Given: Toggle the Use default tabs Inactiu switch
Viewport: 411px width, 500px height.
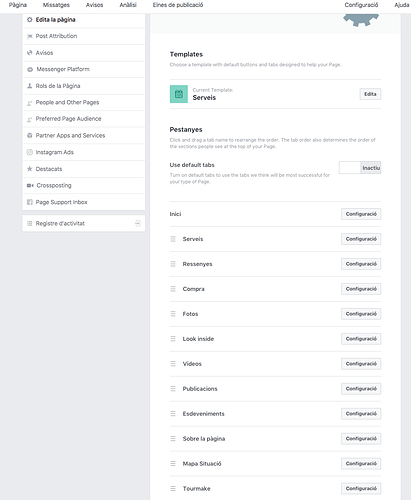Looking at the screenshot, I should pos(360,168).
